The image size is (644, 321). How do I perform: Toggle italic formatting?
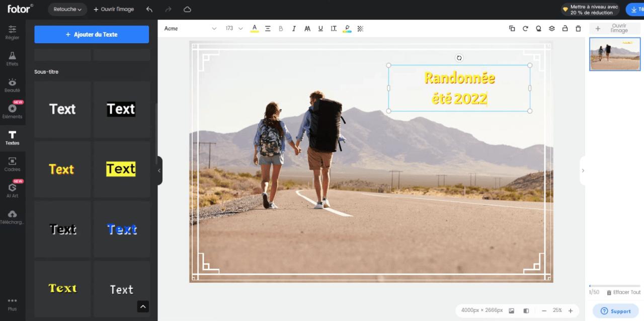click(x=294, y=29)
